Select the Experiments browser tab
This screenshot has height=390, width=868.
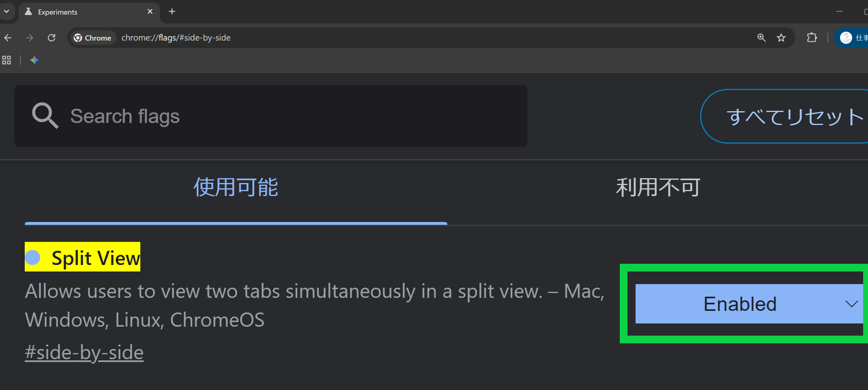[81, 12]
